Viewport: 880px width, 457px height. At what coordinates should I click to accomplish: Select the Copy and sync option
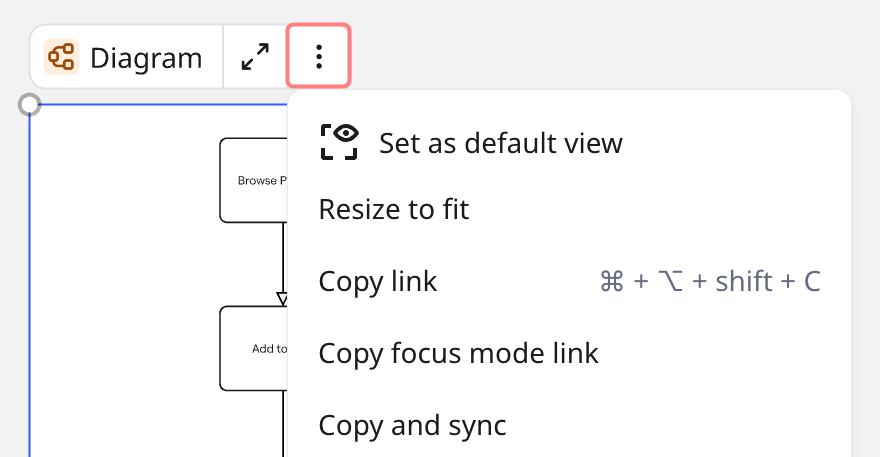[412, 425]
